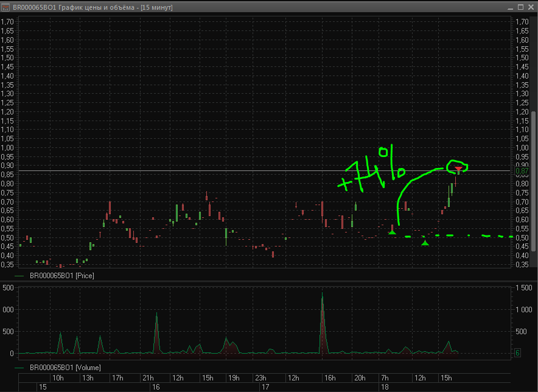538x392 pixels.
Task: Close the BR000065BO1 chart window
Action: click(x=531, y=7)
